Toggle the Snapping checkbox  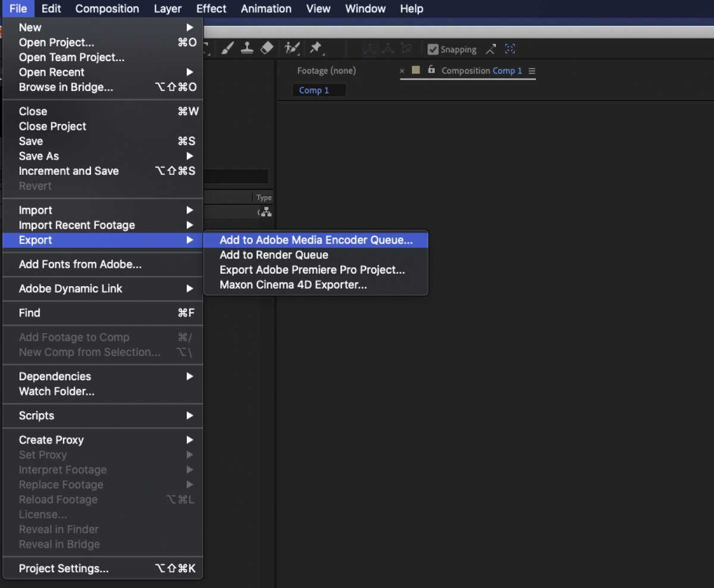pos(433,49)
